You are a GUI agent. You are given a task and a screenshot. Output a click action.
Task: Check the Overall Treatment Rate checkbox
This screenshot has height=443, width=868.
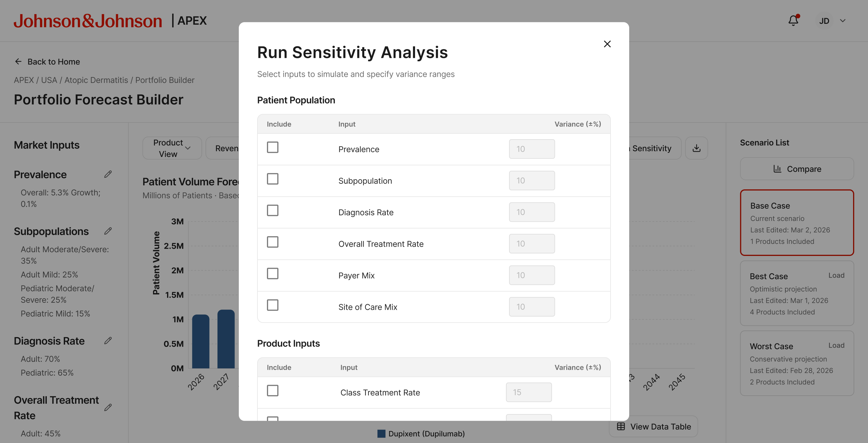tap(273, 242)
